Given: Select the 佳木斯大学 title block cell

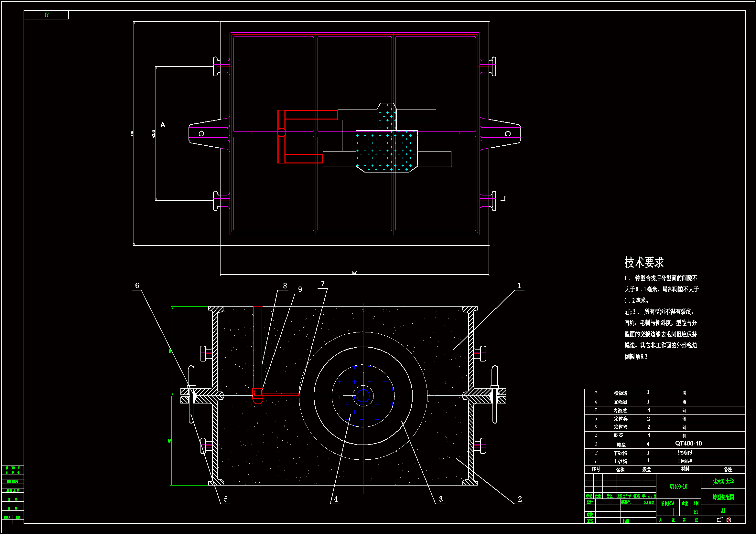Looking at the screenshot, I should (x=723, y=482).
